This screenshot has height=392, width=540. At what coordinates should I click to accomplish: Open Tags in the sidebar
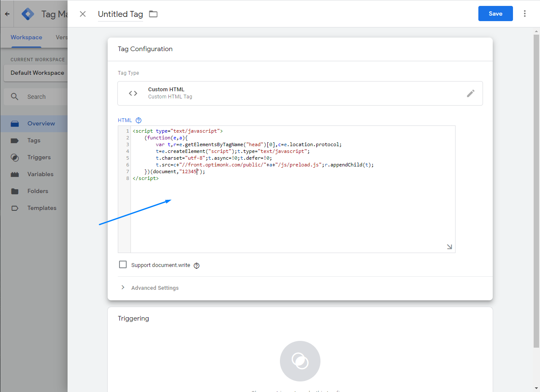34,141
